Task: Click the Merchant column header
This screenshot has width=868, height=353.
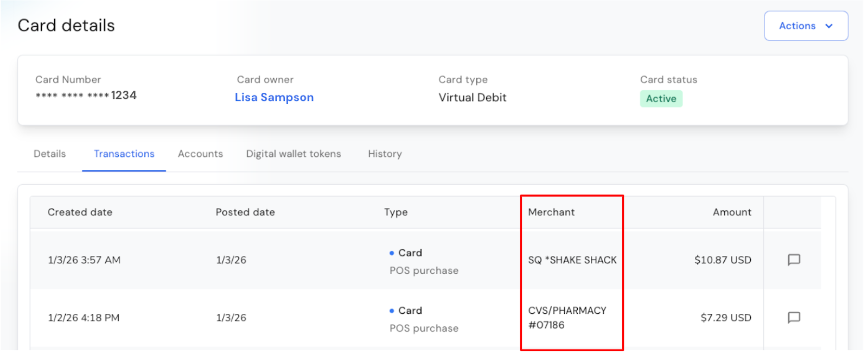Action: click(x=551, y=212)
